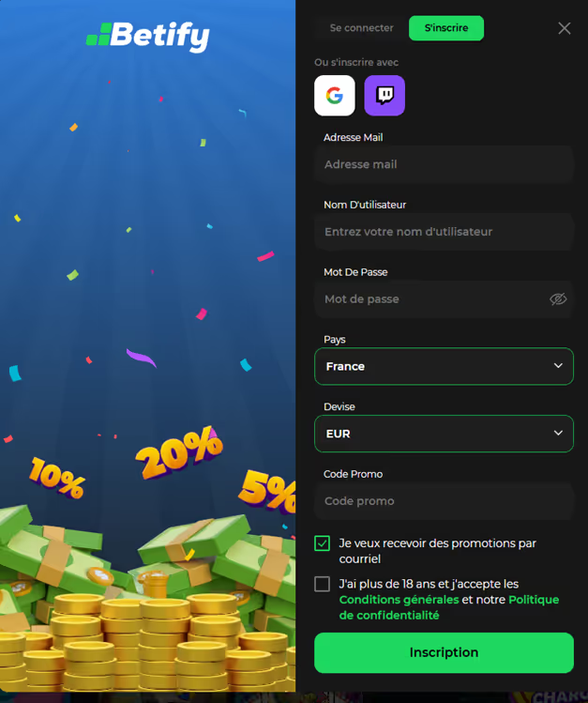The image size is (588, 703).
Task: Uncheck the email promotions checkbox
Action: pos(322,543)
